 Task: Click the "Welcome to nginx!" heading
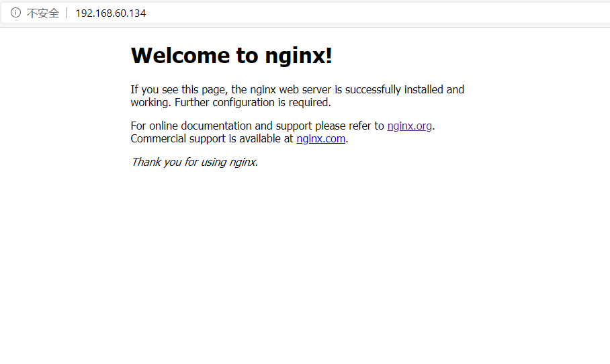[232, 55]
